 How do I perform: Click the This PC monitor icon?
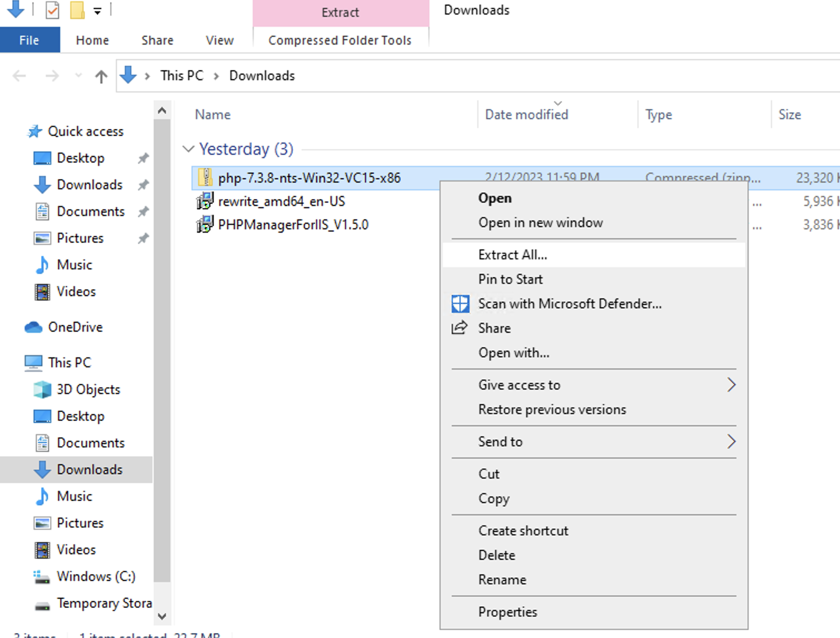coord(33,363)
